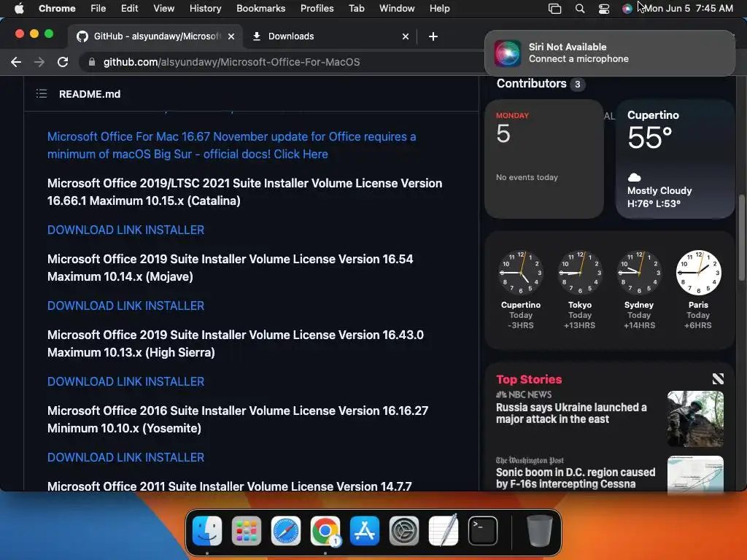Click the Sydney world clock

click(639, 273)
